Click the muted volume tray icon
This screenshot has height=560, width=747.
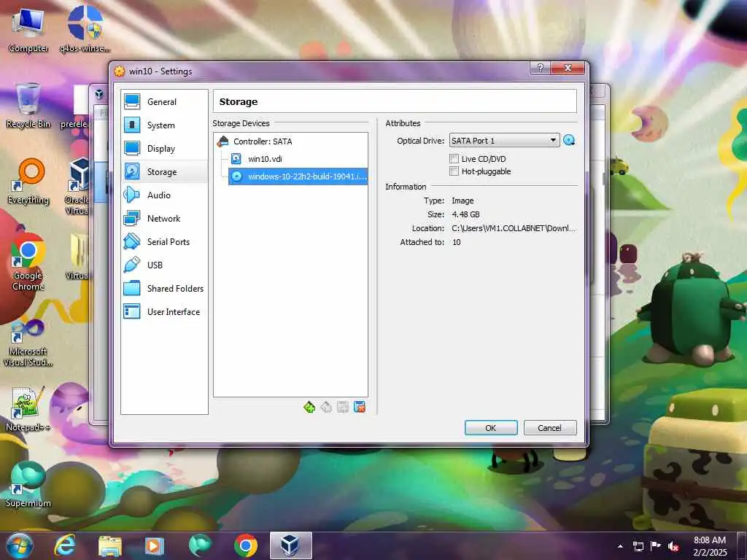coord(673,546)
